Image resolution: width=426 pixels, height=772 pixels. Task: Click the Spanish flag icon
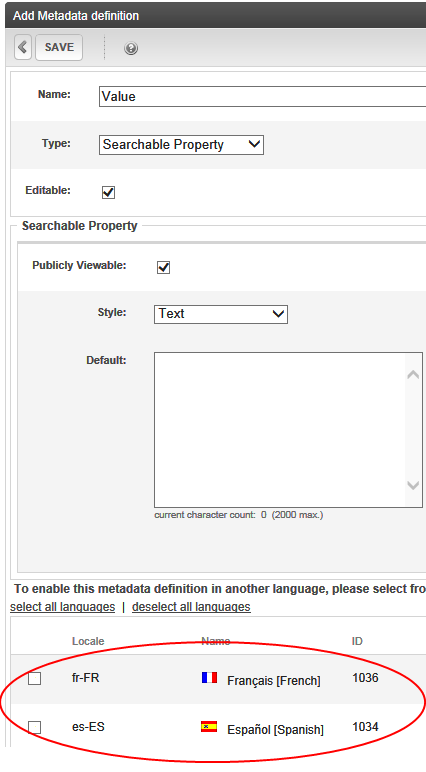[x=209, y=727]
